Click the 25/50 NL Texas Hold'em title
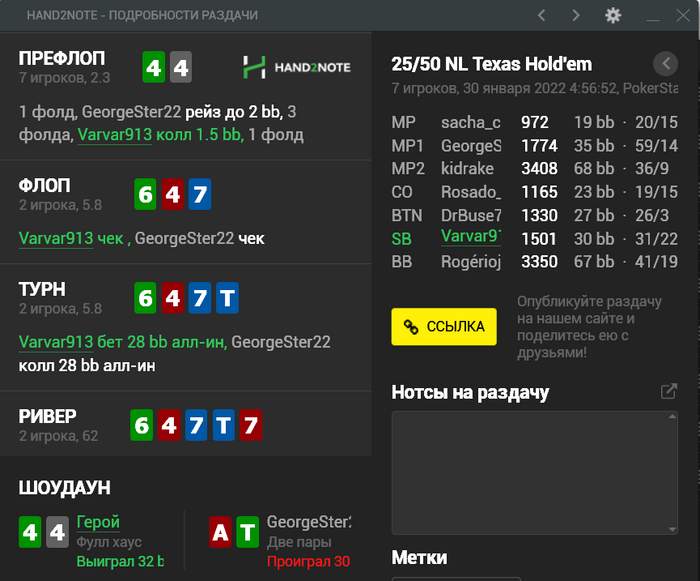This screenshot has height=581, width=700. [x=492, y=64]
